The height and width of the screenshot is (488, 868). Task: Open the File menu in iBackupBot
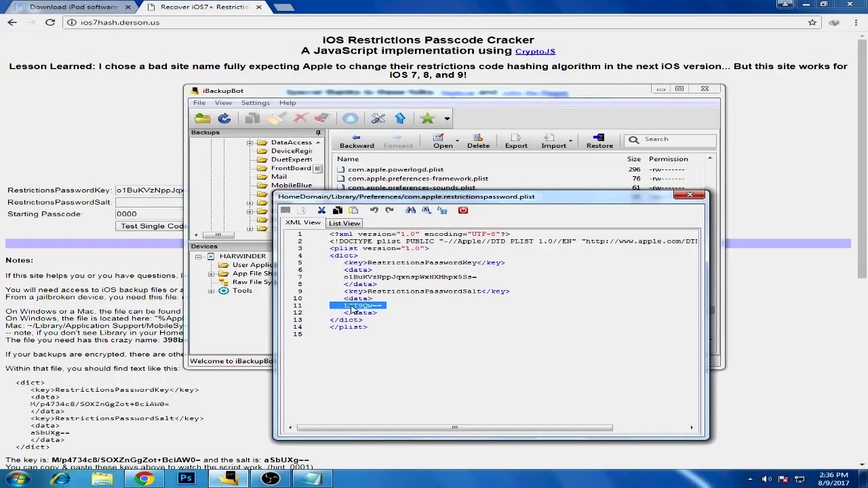pos(199,103)
